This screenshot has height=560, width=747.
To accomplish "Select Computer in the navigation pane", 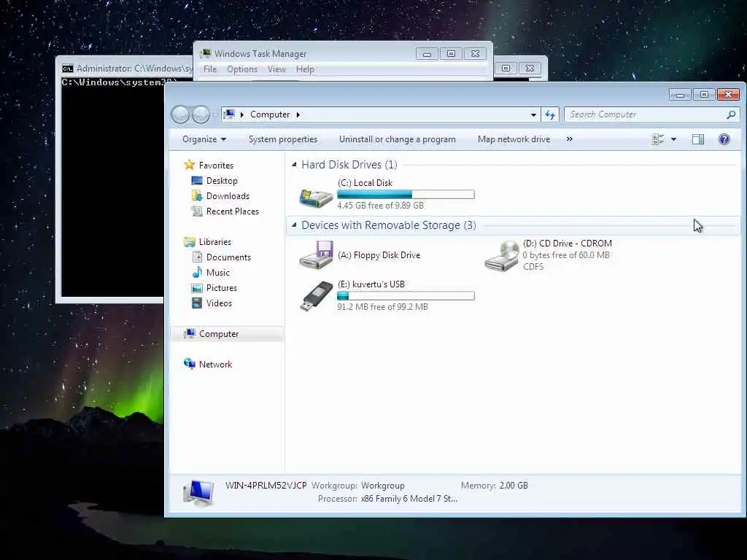I will pos(227,334).
